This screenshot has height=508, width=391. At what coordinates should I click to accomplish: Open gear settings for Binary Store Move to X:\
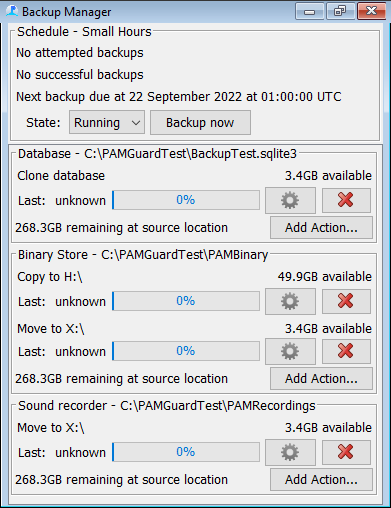[290, 351]
